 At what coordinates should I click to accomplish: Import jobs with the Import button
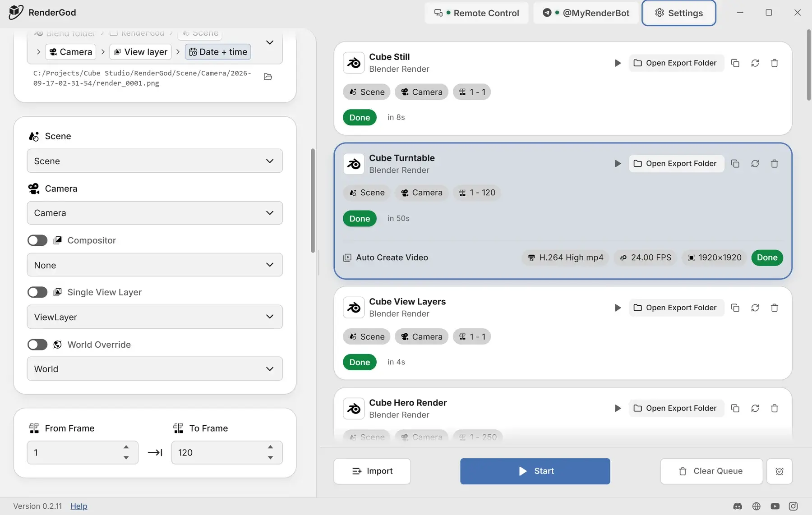pyautogui.click(x=372, y=471)
